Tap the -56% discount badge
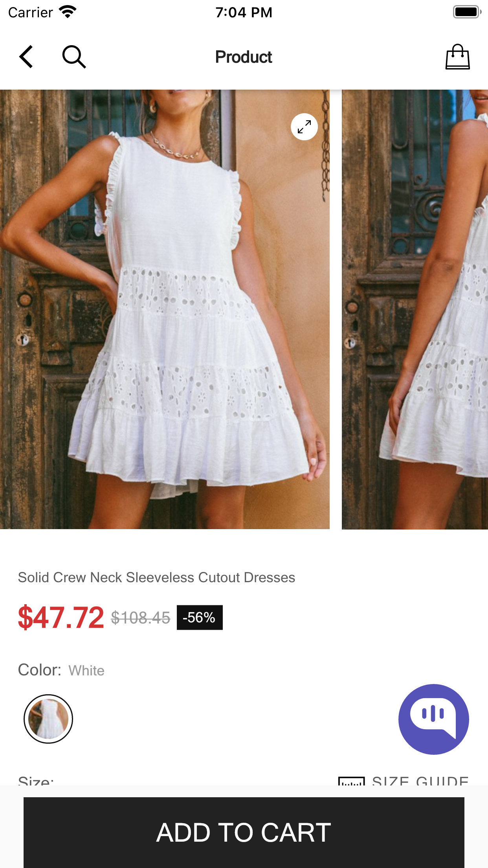The image size is (488, 868). (200, 618)
